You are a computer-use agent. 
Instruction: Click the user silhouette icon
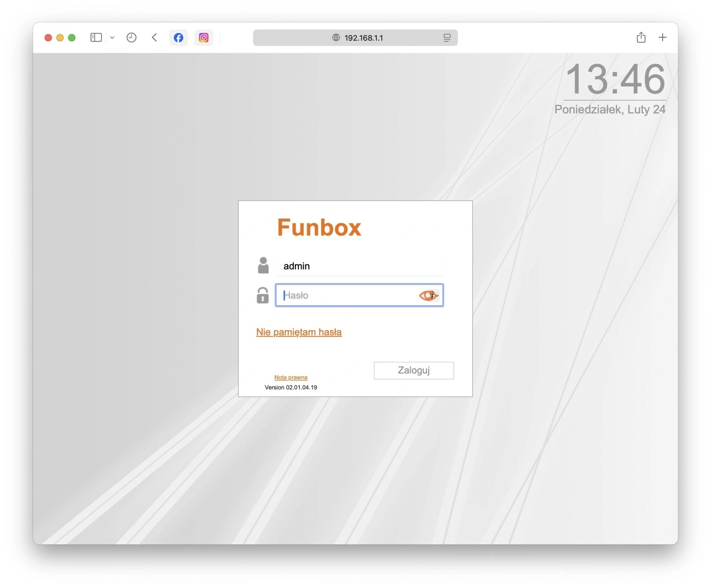coord(263,265)
